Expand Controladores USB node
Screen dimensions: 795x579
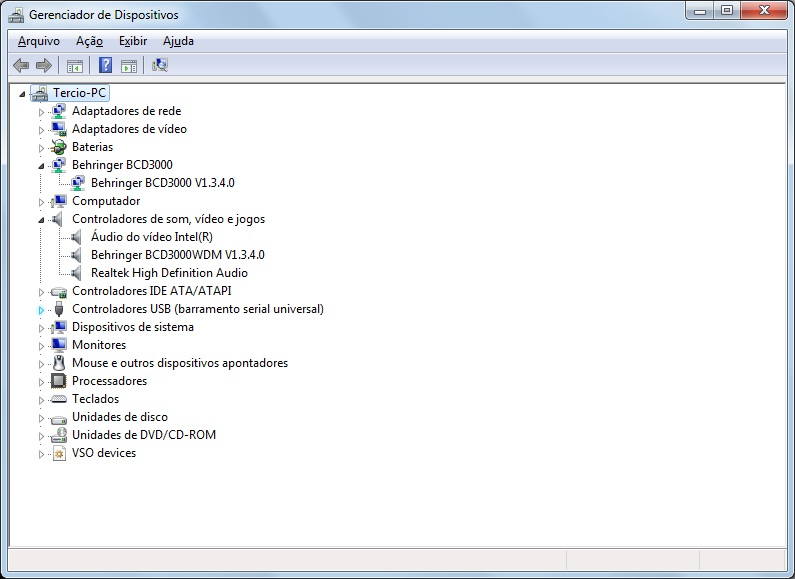(41, 310)
